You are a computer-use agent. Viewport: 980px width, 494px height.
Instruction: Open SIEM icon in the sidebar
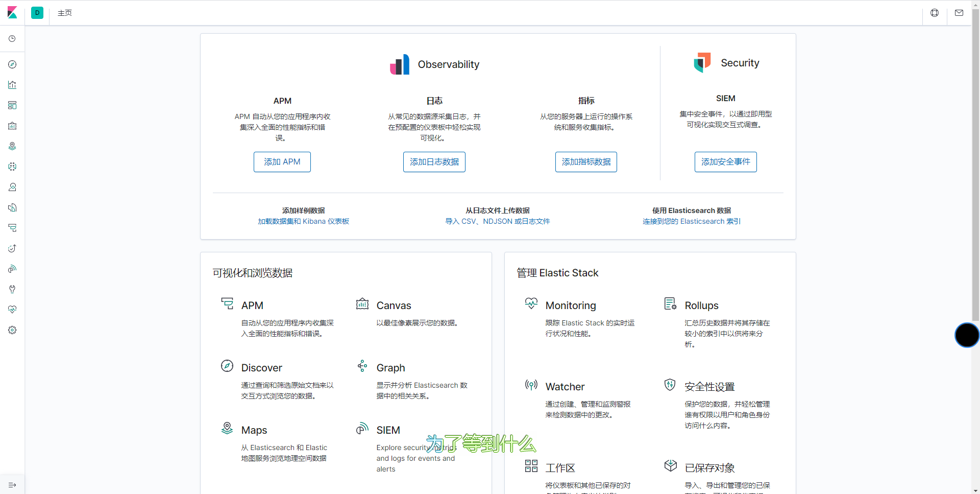pos(12,269)
